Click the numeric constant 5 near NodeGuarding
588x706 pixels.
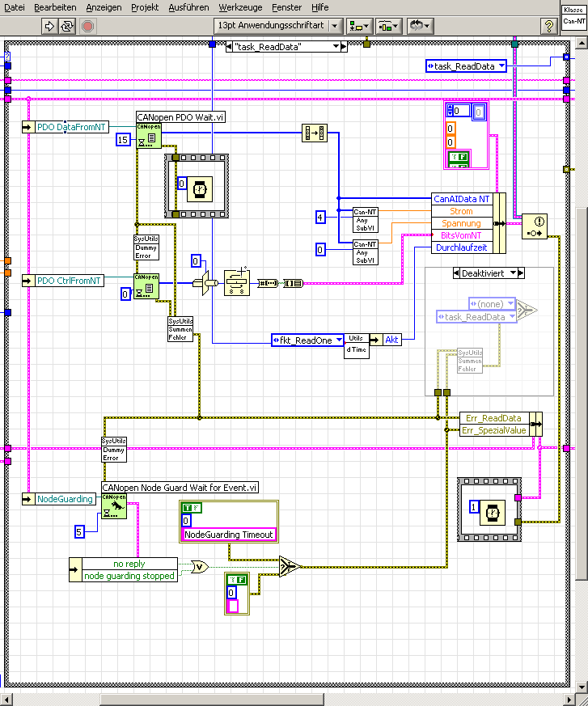tap(79, 532)
